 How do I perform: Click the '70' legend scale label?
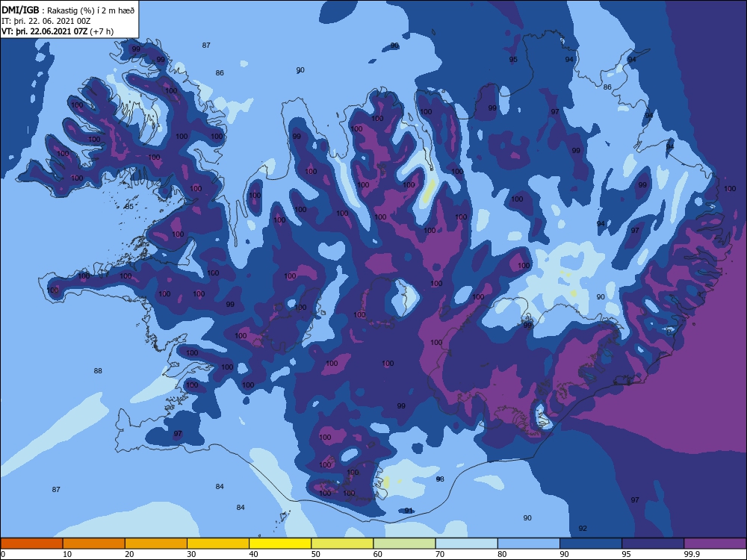click(440, 554)
